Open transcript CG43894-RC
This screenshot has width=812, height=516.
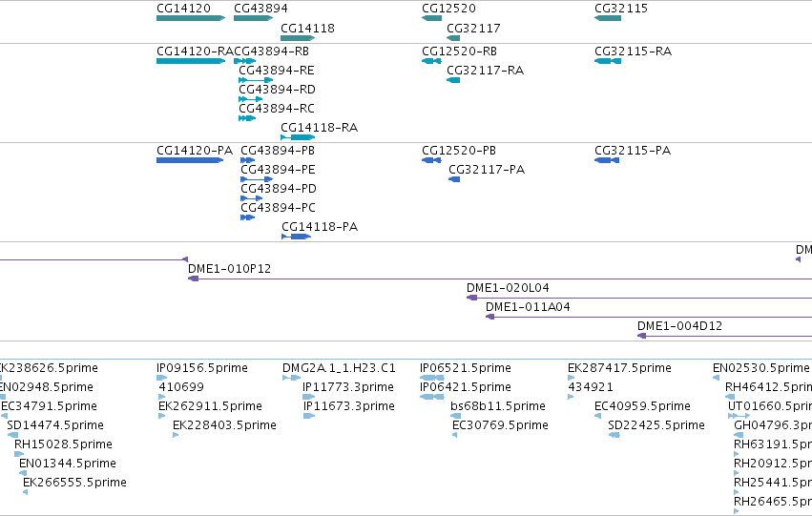[247, 118]
